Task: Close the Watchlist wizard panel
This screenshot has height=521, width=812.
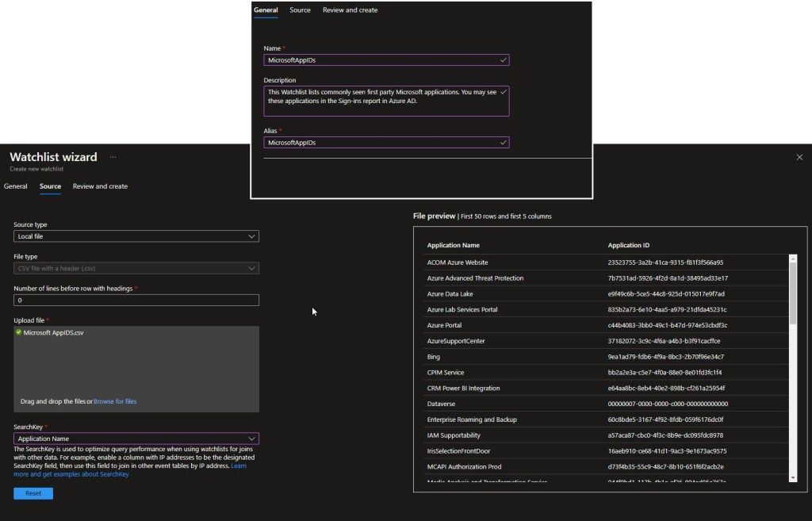Action: (799, 158)
